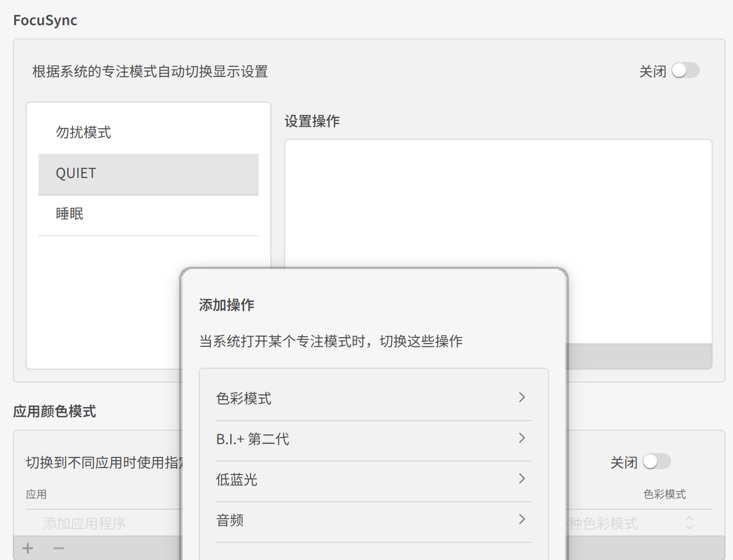733x560 pixels.
Task: Toggle the FocuSync automatic switching switch
Action: (685, 71)
